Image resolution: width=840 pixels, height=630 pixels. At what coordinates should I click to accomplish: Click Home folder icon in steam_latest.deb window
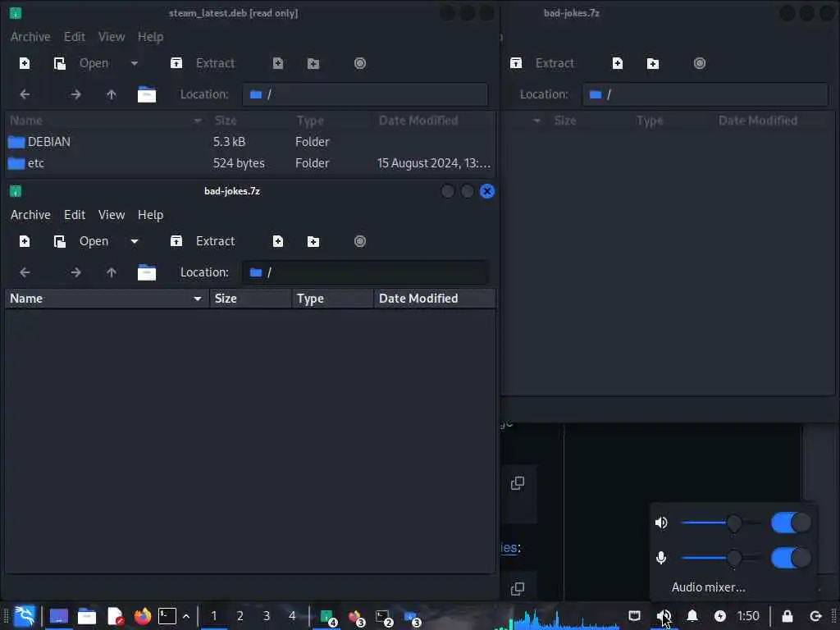146,95
